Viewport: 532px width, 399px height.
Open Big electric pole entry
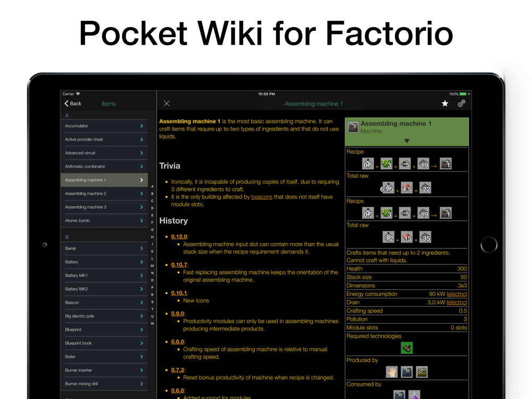pyautogui.click(x=104, y=316)
